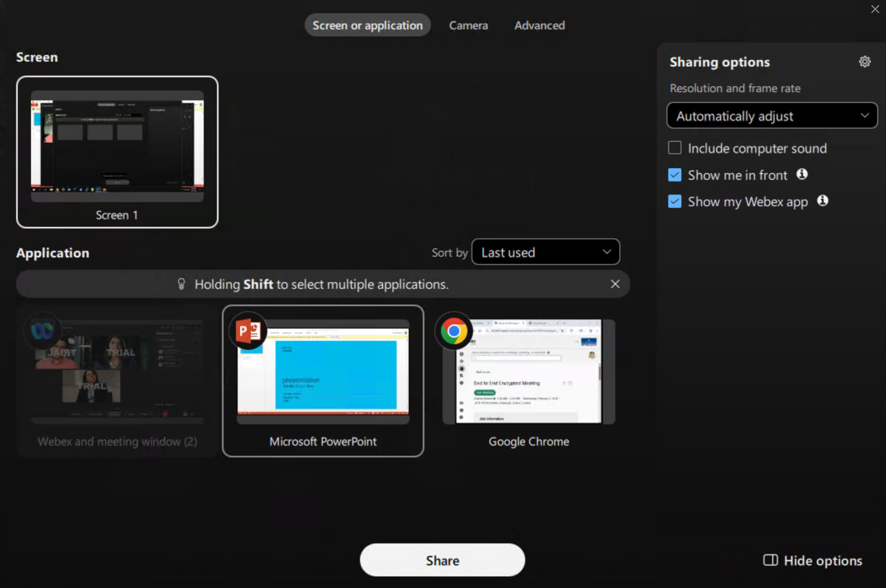Dismiss the Holding Shift tip banner
This screenshot has height=588, width=886.
click(615, 284)
